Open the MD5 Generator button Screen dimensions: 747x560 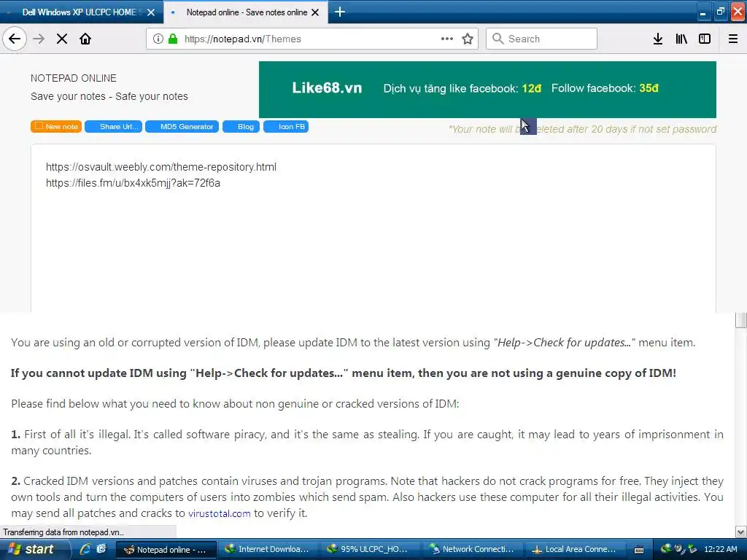pyautogui.click(x=182, y=127)
